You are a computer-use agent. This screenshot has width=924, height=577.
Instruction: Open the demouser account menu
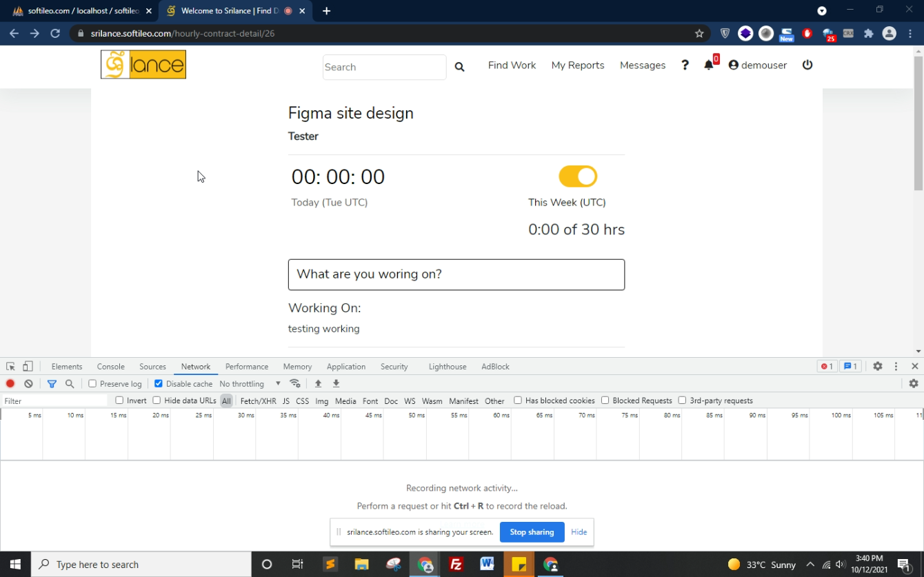757,65
